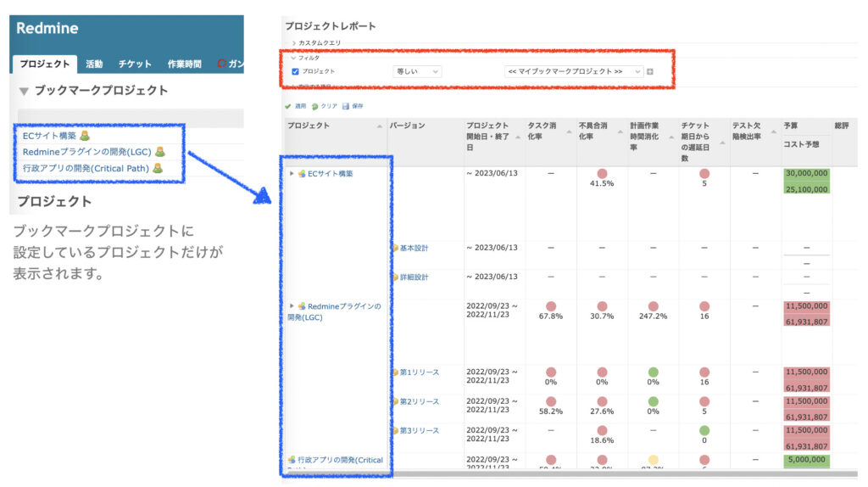Click red dot above 58.2% in 第2リリース row

[551, 401]
